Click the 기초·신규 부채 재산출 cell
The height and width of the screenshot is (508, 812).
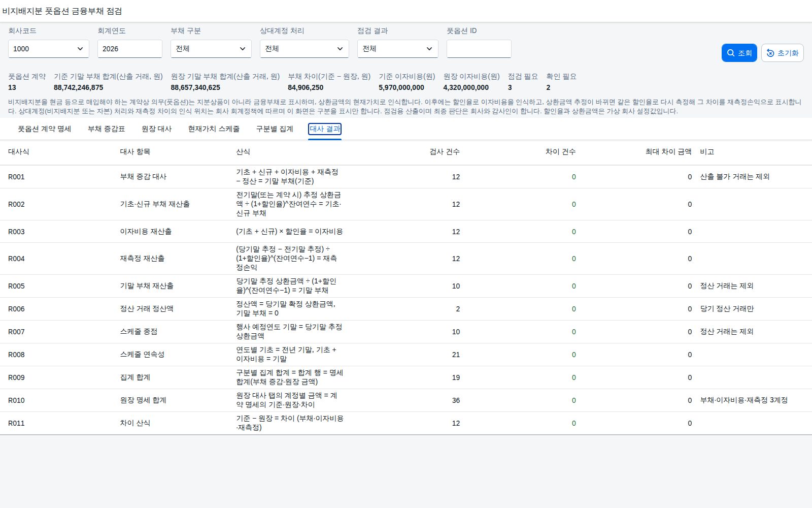tap(155, 204)
